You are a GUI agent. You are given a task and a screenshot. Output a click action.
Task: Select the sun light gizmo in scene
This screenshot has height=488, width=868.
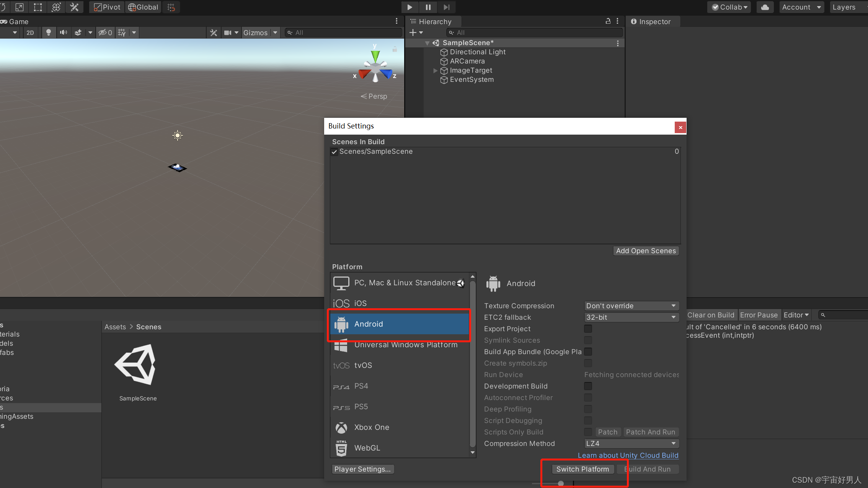(x=178, y=135)
